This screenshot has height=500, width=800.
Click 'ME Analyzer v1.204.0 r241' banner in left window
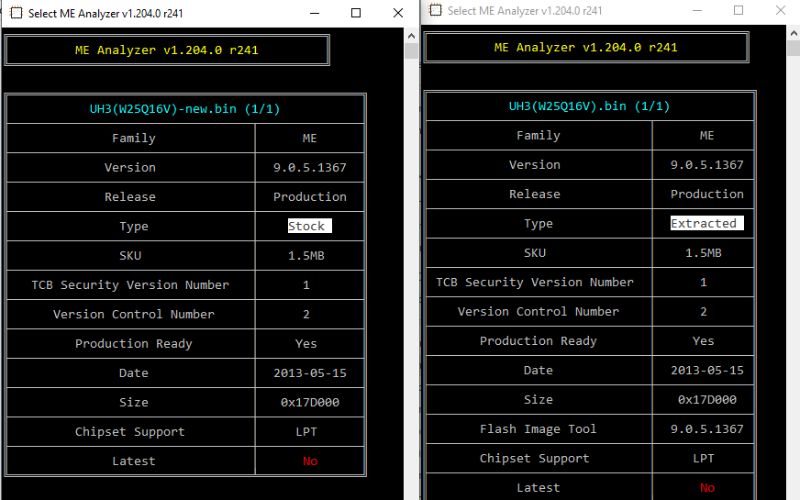pos(166,50)
